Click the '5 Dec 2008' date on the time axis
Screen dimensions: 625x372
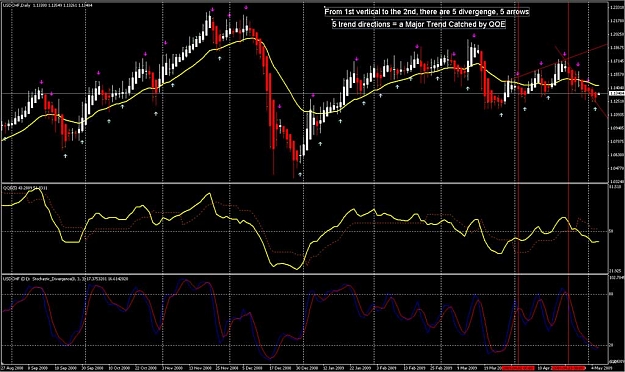[x=252, y=368]
